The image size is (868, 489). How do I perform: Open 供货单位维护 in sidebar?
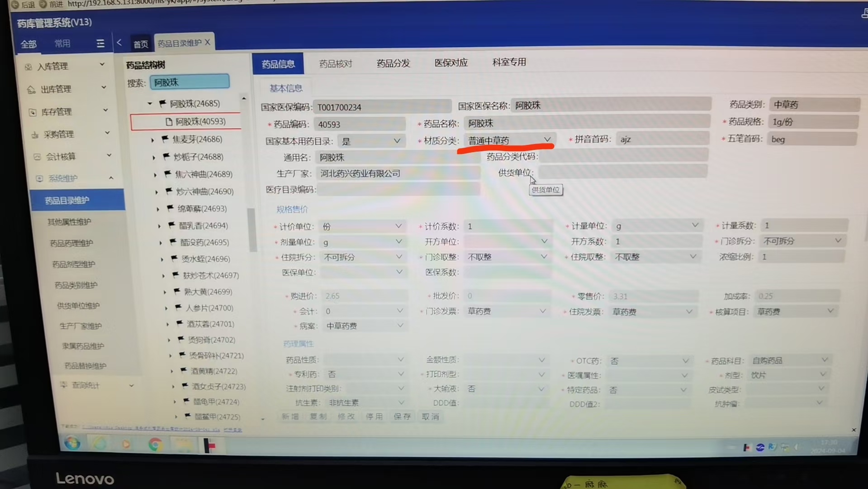pos(78,306)
